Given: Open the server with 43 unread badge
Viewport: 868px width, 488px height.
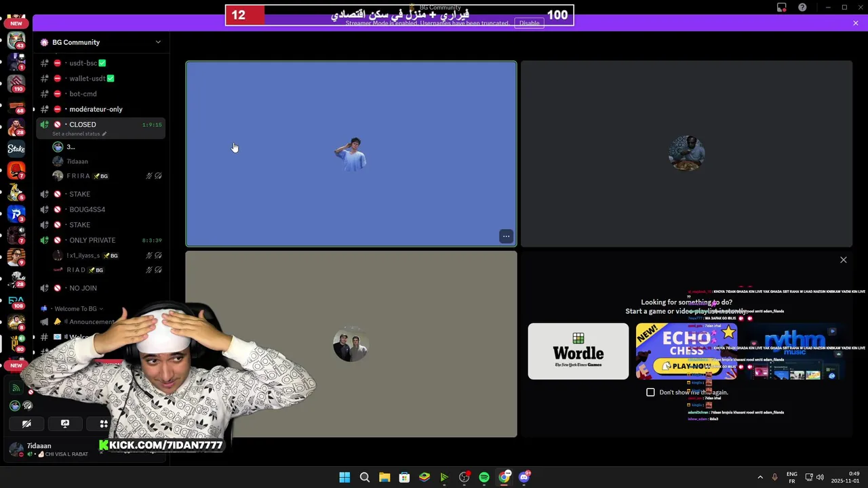Looking at the screenshot, I should pyautogui.click(x=16, y=41).
